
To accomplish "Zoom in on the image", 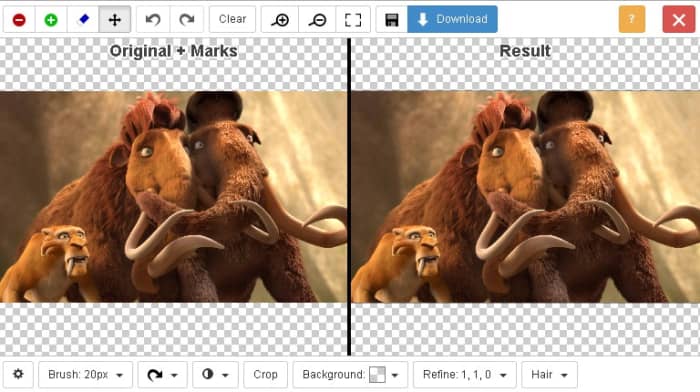I will click(x=280, y=20).
